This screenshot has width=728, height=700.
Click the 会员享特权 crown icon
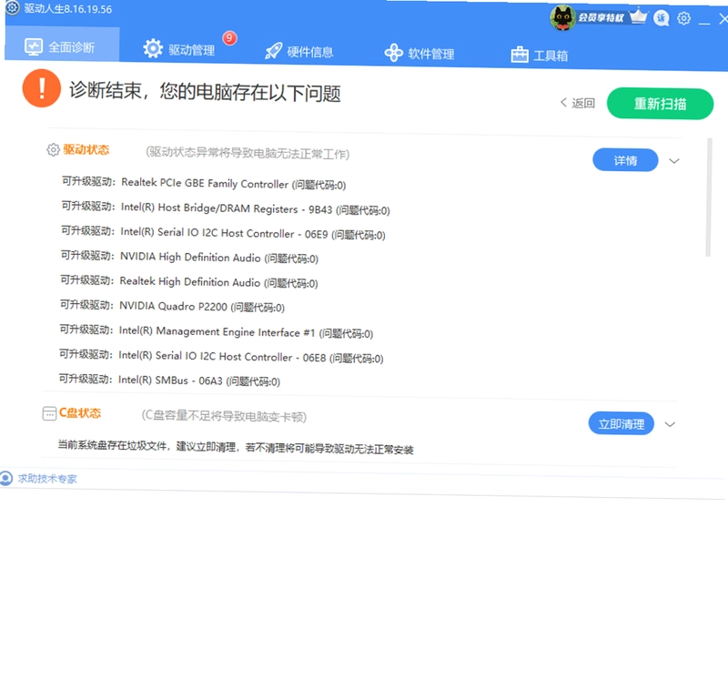pos(639,16)
